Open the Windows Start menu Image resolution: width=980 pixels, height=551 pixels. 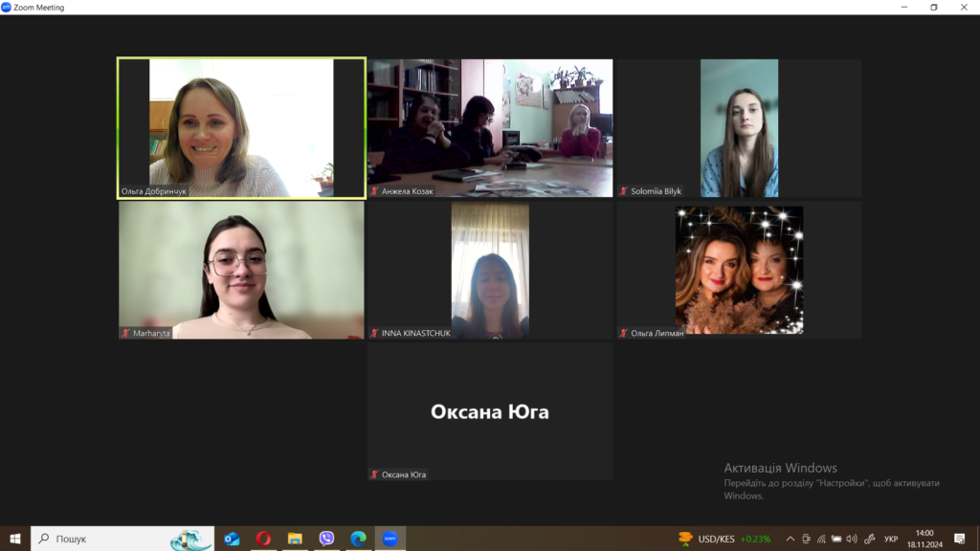click(x=15, y=539)
